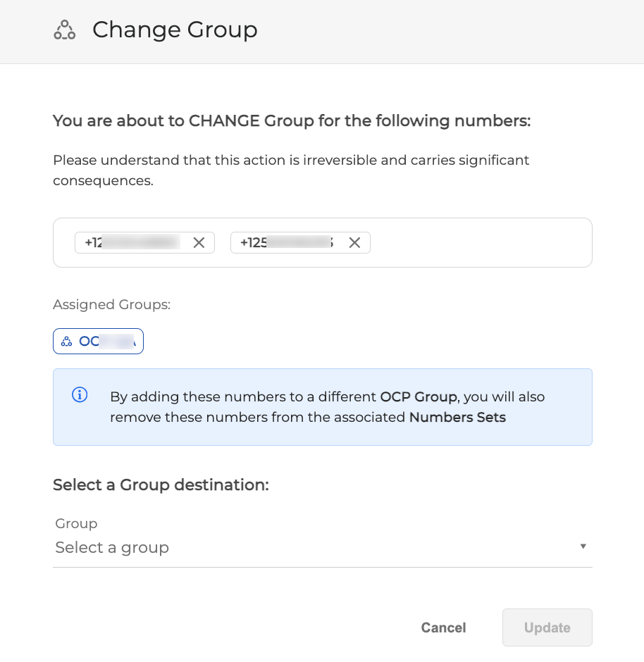This screenshot has width=644, height=662.
Task: Click the "Group" field label
Action: (x=76, y=523)
